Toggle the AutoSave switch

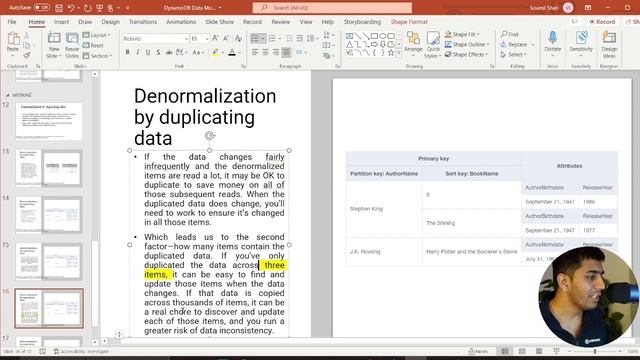[x=42, y=7]
